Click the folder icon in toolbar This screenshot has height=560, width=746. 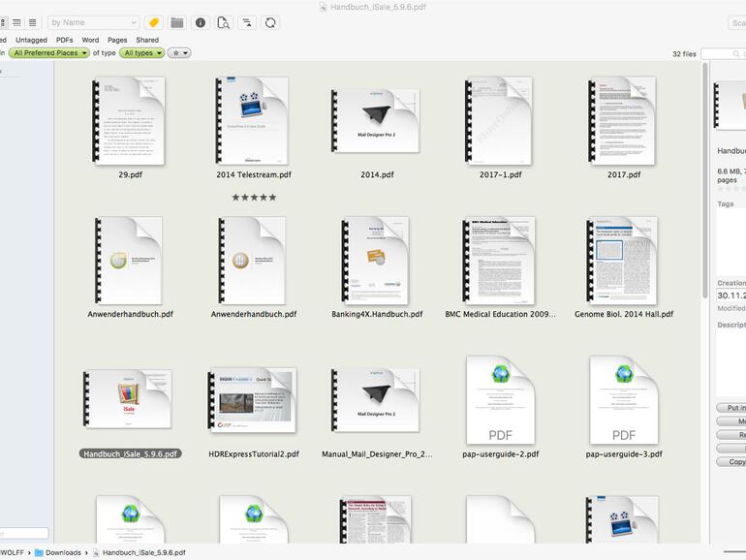coord(177,22)
